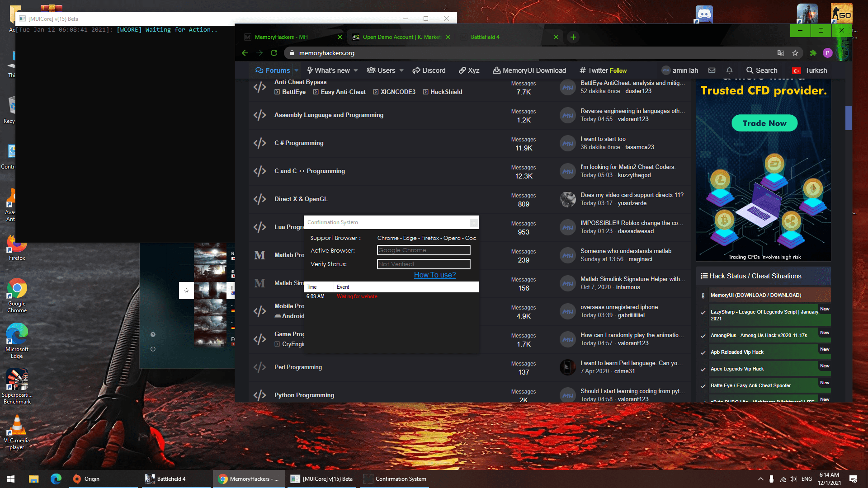Expand the What's new dropdown arrow

(356, 70)
